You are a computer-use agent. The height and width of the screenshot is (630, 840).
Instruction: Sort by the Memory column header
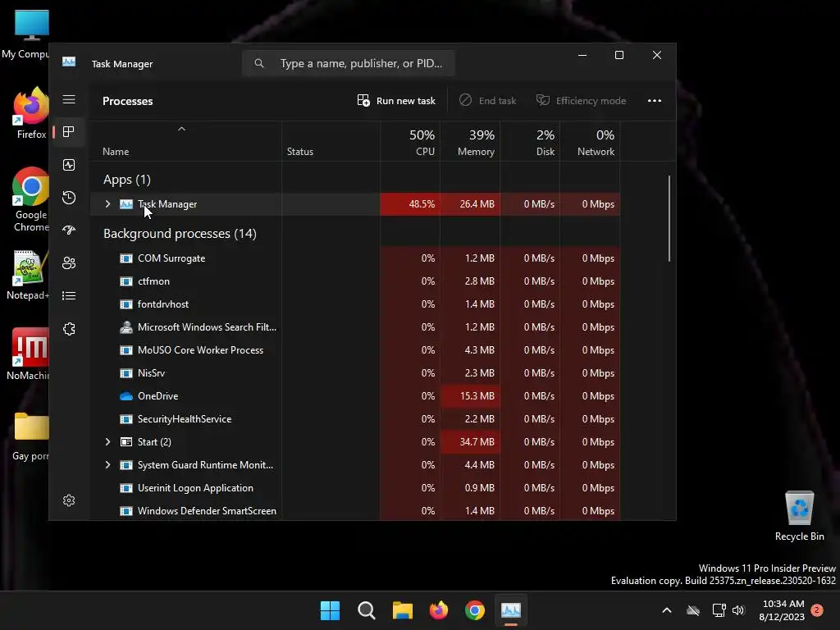point(470,142)
